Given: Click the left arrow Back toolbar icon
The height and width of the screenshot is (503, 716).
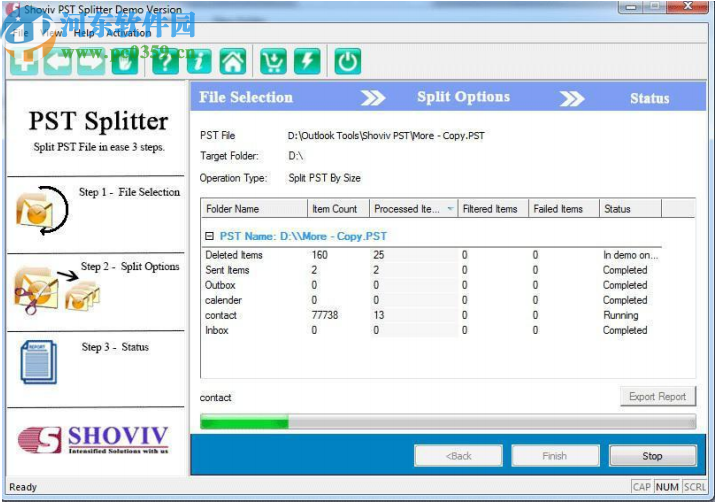Looking at the screenshot, I should pyautogui.click(x=58, y=61).
